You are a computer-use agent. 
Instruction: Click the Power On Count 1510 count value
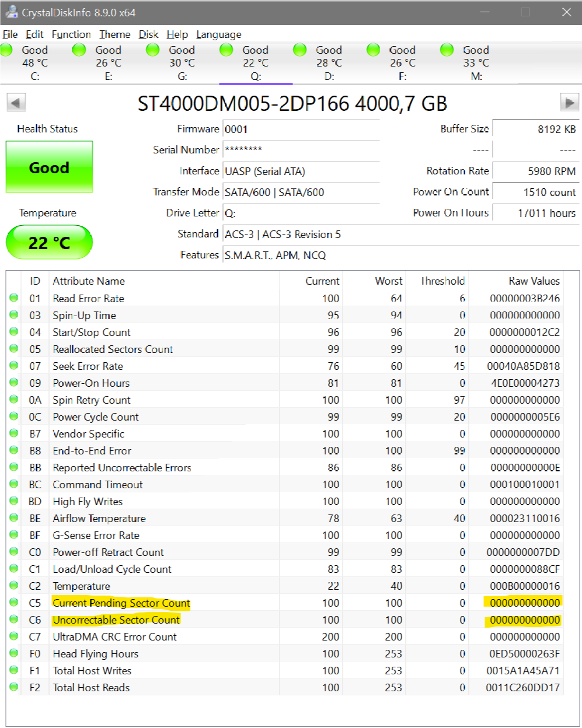click(535, 192)
